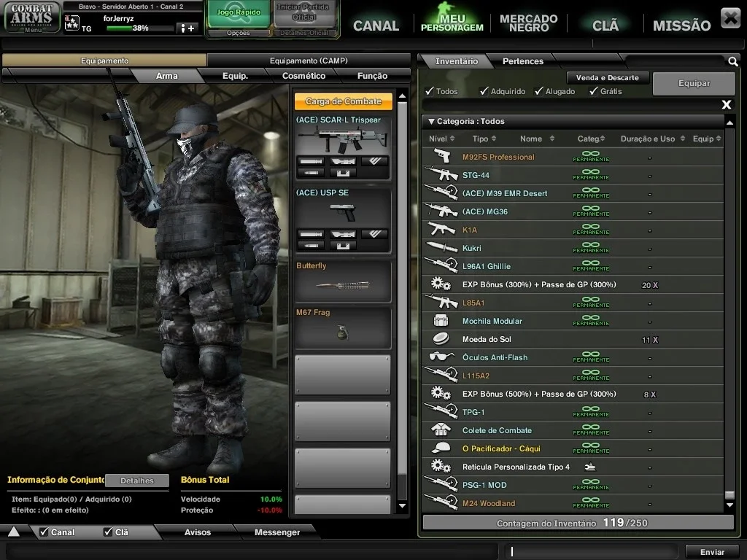Open the Carga de Combate selector
The image size is (747, 560).
point(343,101)
